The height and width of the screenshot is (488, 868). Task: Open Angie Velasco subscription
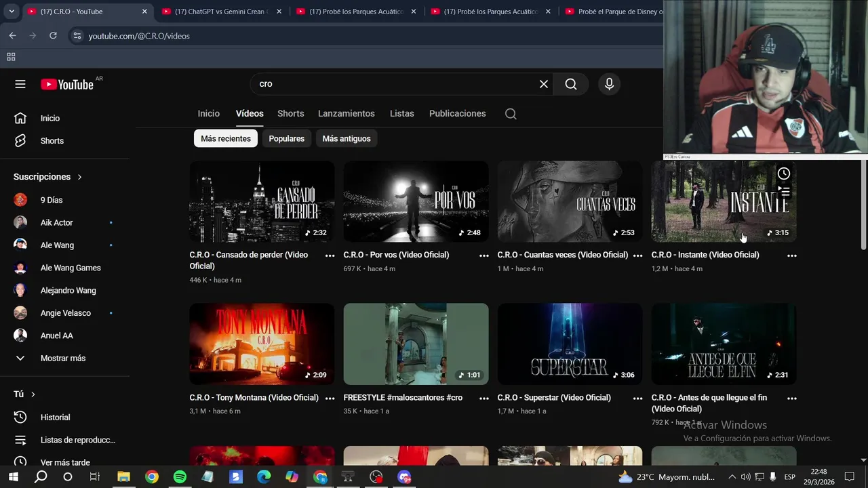click(x=64, y=313)
